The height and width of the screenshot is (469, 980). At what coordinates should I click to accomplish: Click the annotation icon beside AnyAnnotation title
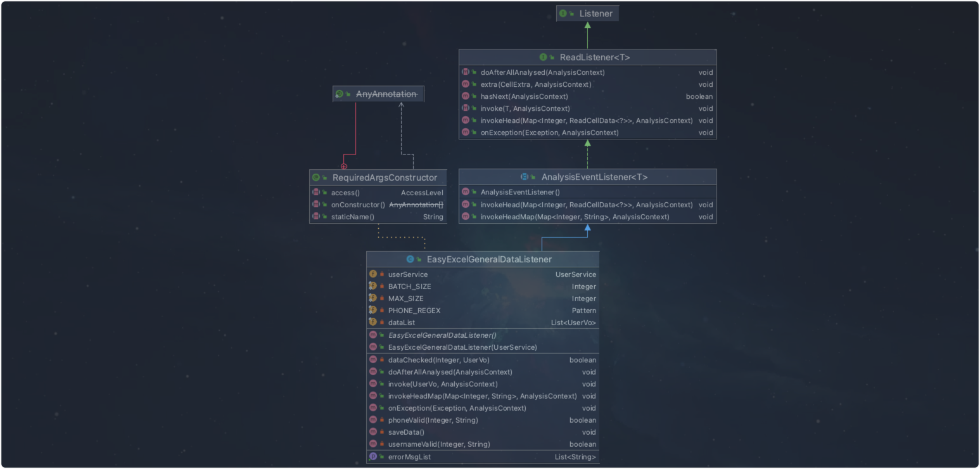click(x=340, y=94)
